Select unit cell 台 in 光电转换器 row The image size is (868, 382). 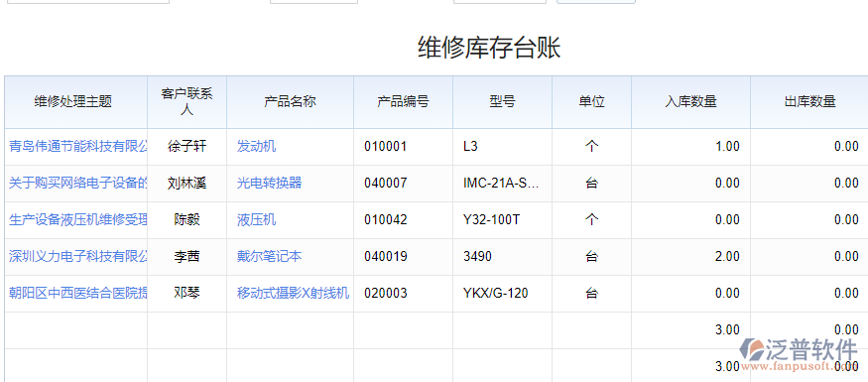(x=592, y=183)
